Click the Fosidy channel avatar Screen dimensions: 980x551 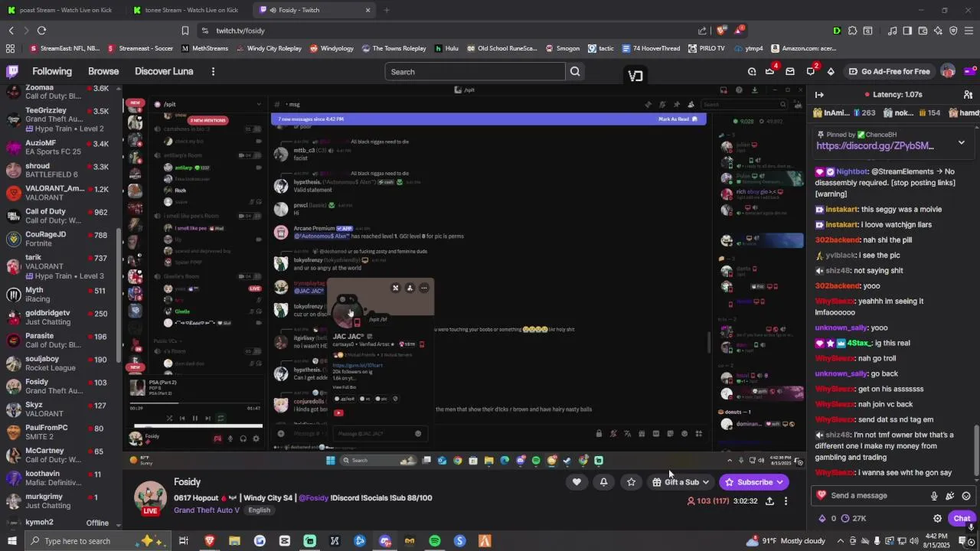click(150, 497)
